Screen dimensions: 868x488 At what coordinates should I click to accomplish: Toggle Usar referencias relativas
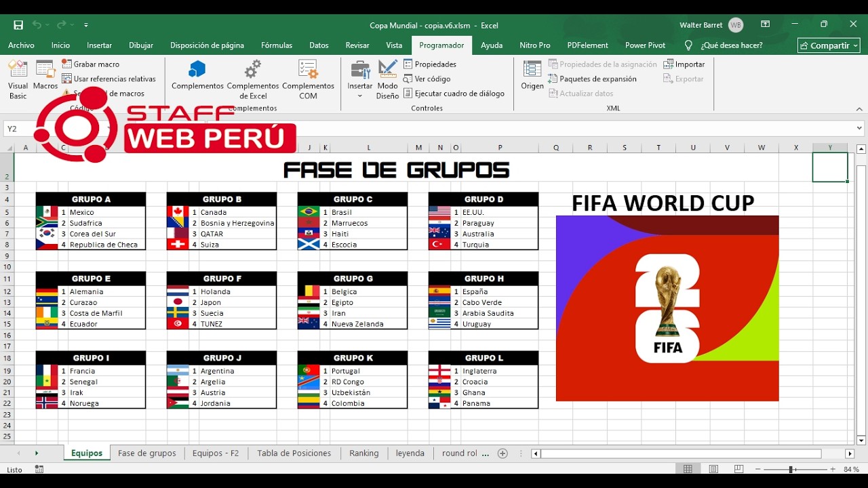(x=108, y=79)
